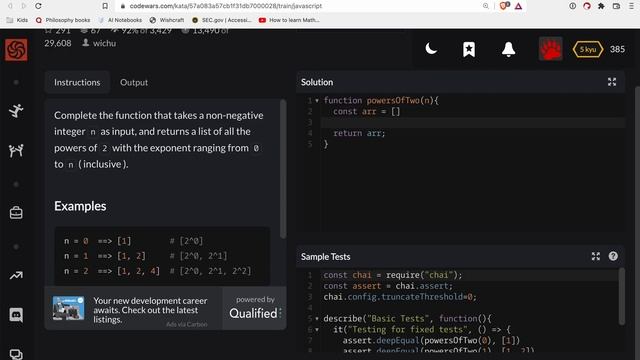This screenshot has width=640, height=360.
Task: Open the Philosophy books bookmark
Action: 63,20
